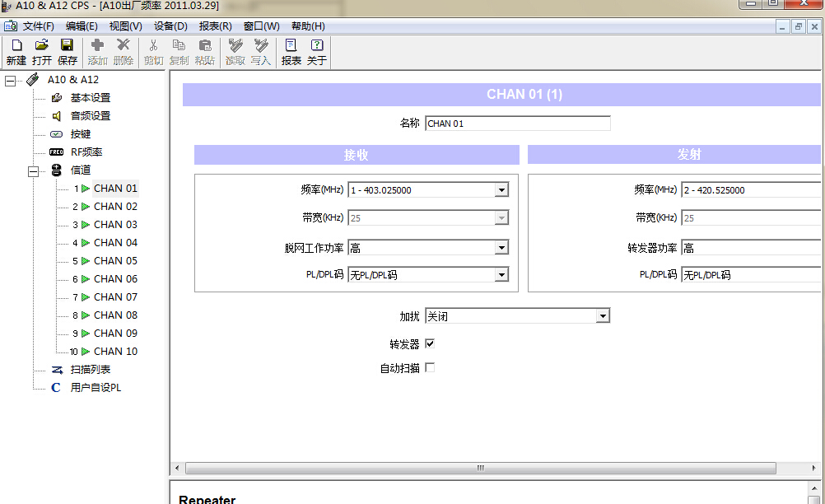Click the horizontal scrollbar right arrow
Image resolution: width=825 pixels, height=504 pixels.
click(768, 469)
